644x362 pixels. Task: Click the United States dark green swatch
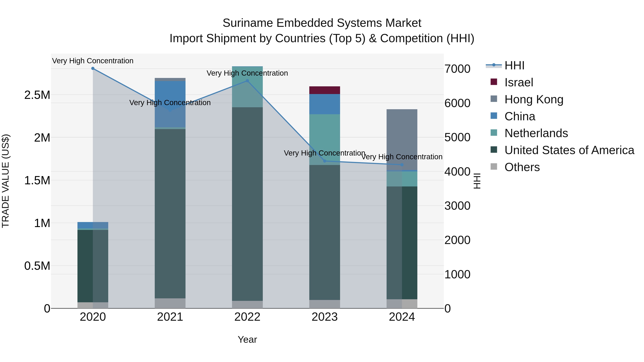(494, 149)
